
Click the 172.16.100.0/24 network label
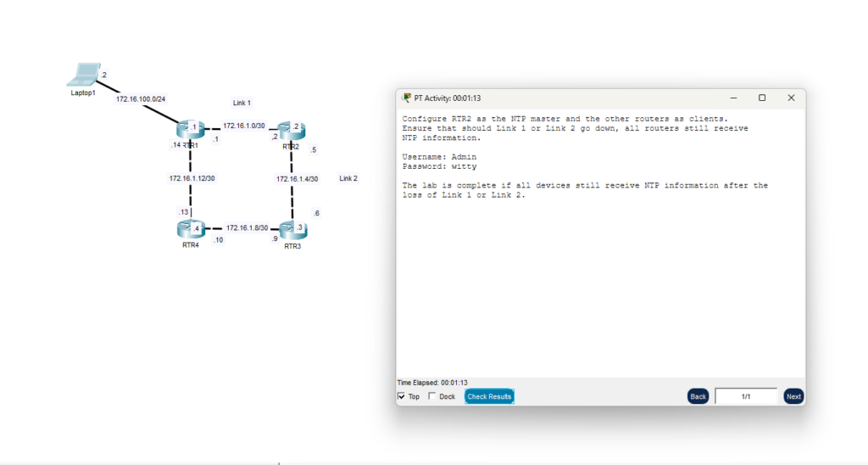click(x=142, y=99)
